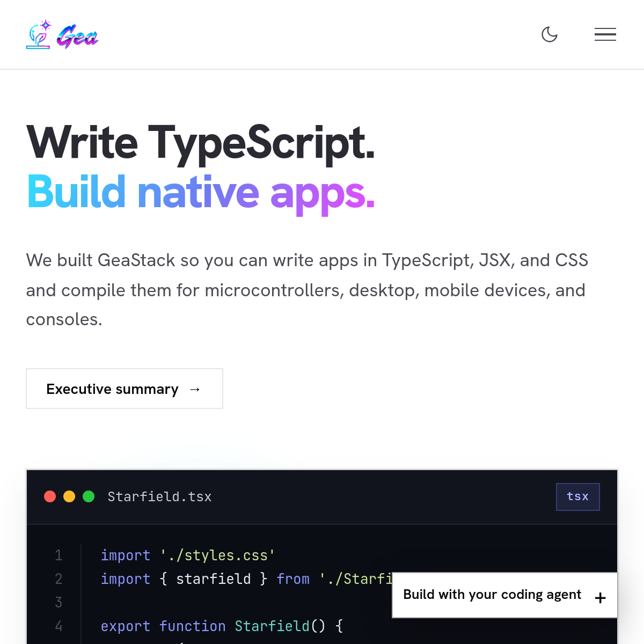The height and width of the screenshot is (644, 644).
Task: Click the tsx language badge
Action: (578, 497)
